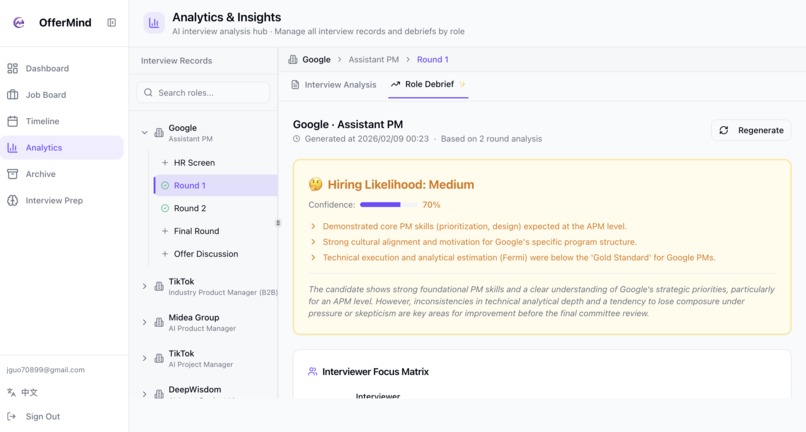The image size is (806, 432).
Task: Click Sign Out
Action: (33, 417)
